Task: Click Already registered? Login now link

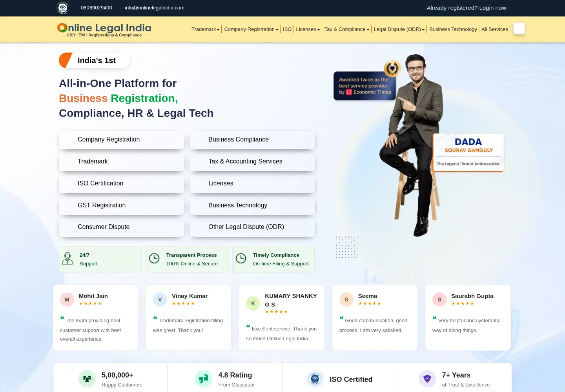Action: click(x=466, y=8)
